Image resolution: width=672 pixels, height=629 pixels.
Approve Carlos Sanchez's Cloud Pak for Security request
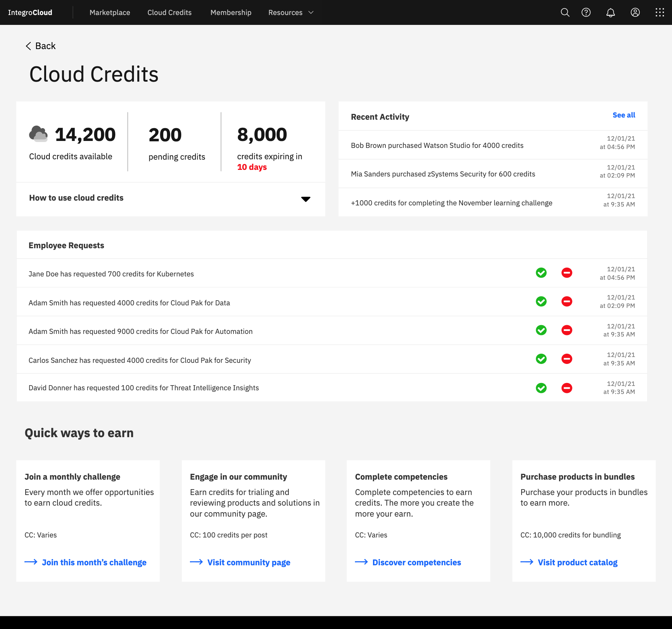(541, 359)
